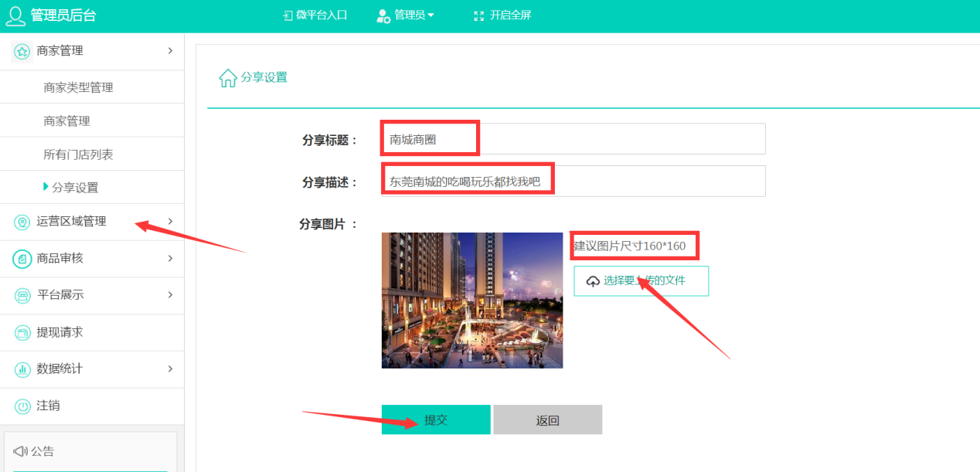Screen dimensions: 980x472
Task: Click the 开启全屏 fullscreen icon
Action: [x=479, y=15]
